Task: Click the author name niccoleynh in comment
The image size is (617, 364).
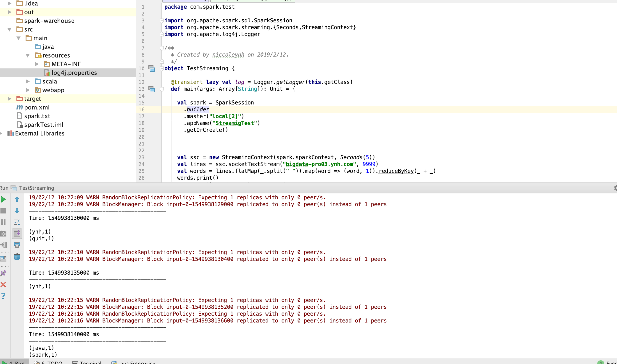Action: point(228,55)
